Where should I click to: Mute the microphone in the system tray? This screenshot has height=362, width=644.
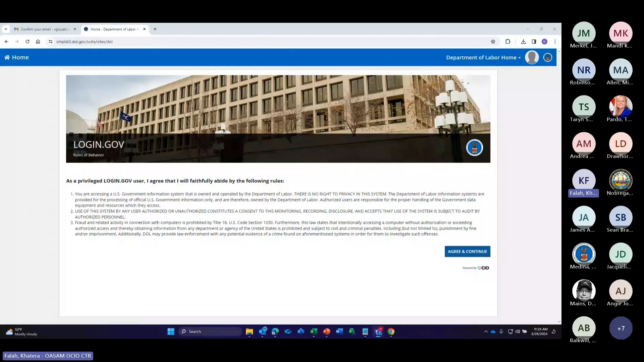pos(501,331)
